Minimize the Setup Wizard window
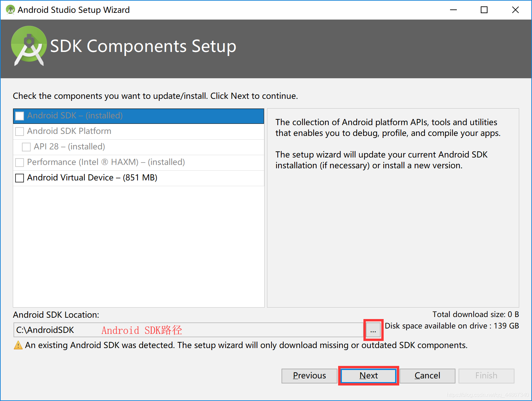The width and height of the screenshot is (532, 401). [453, 10]
